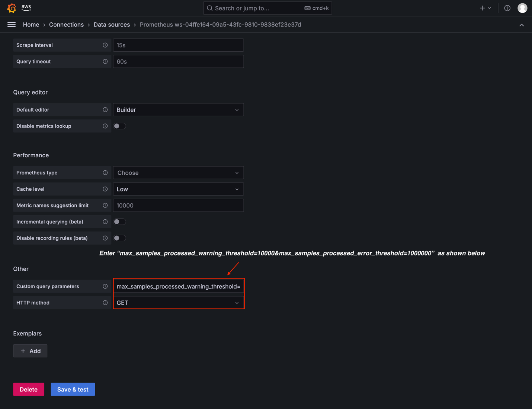The image size is (532, 409).
Task: Enable the Disable metrics lookup toggle
Action: 119,126
